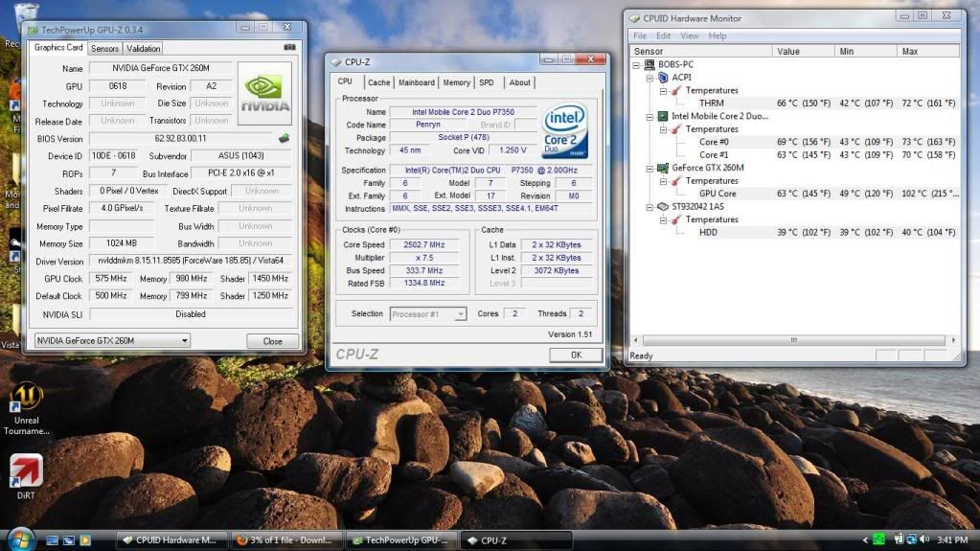Screen dimensions: 980x551
Task: Click the Show Desktop quick launch icon
Action: [53, 540]
